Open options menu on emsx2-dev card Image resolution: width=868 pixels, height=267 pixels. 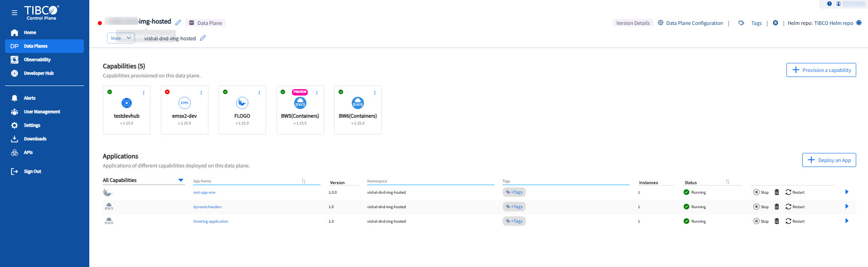pyautogui.click(x=201, y=93)
